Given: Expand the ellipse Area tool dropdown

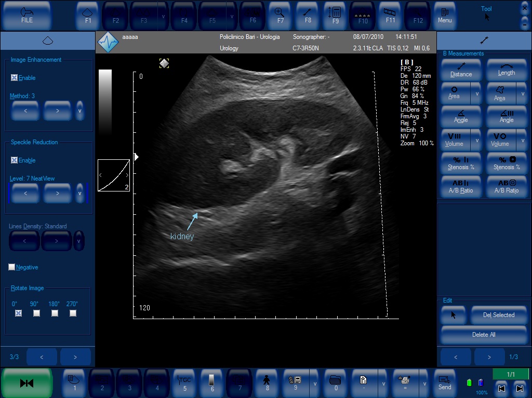Looking at the screenshot, I should coord(477,93).
